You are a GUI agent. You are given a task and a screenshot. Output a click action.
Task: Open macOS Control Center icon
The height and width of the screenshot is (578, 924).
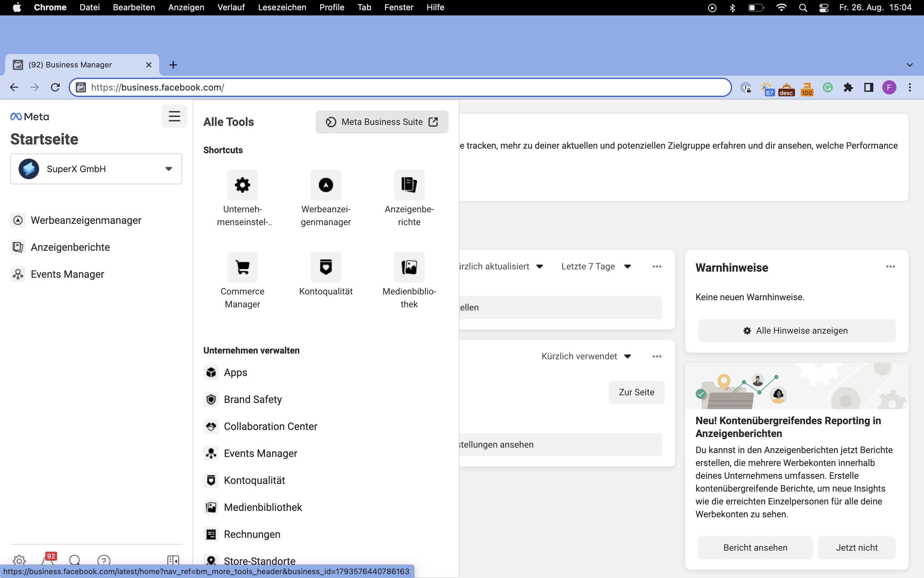click(x=824, y=8)
